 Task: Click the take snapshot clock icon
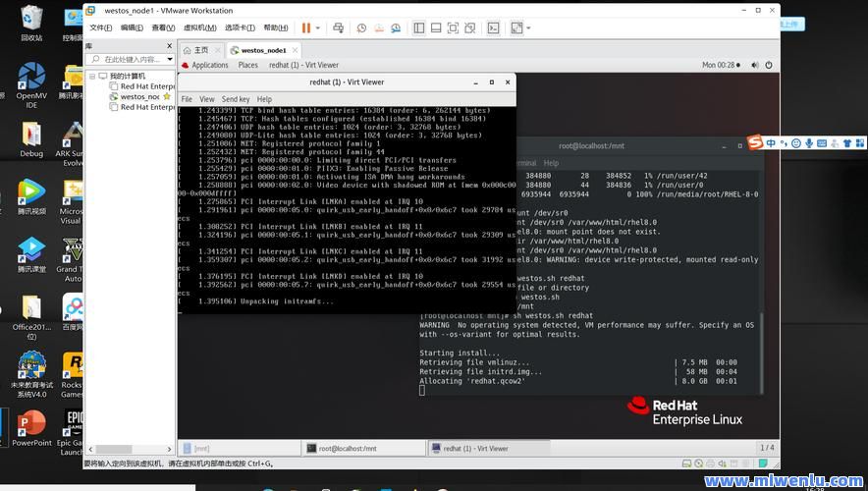click(361, 27)
